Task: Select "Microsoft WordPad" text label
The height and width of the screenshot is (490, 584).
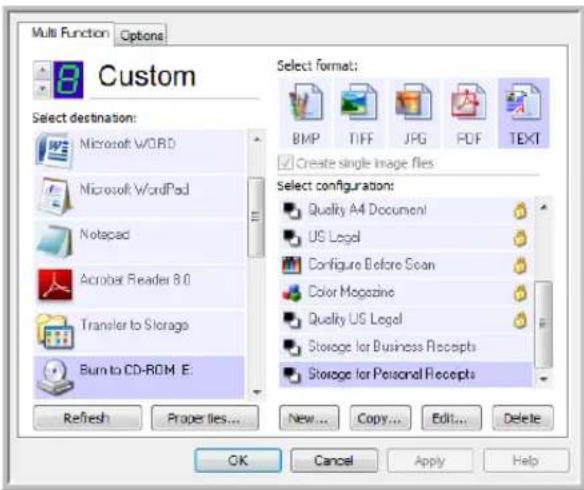Action: click(x=134, y=189)
